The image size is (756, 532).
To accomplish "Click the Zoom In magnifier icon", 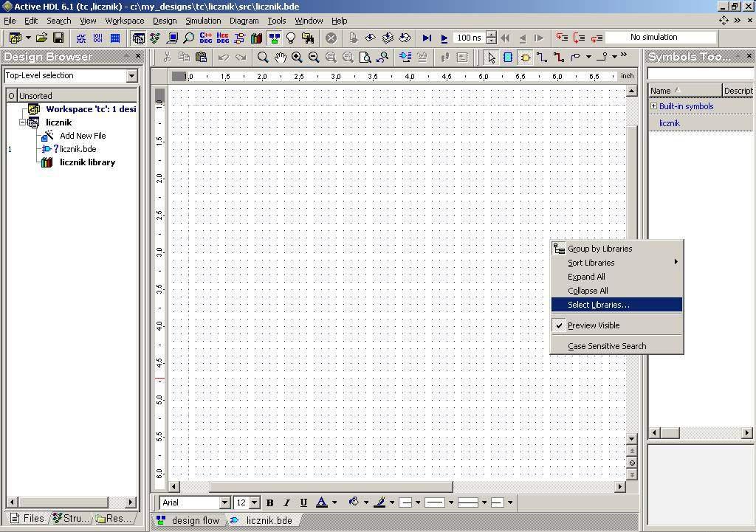I will coord(297,58).
